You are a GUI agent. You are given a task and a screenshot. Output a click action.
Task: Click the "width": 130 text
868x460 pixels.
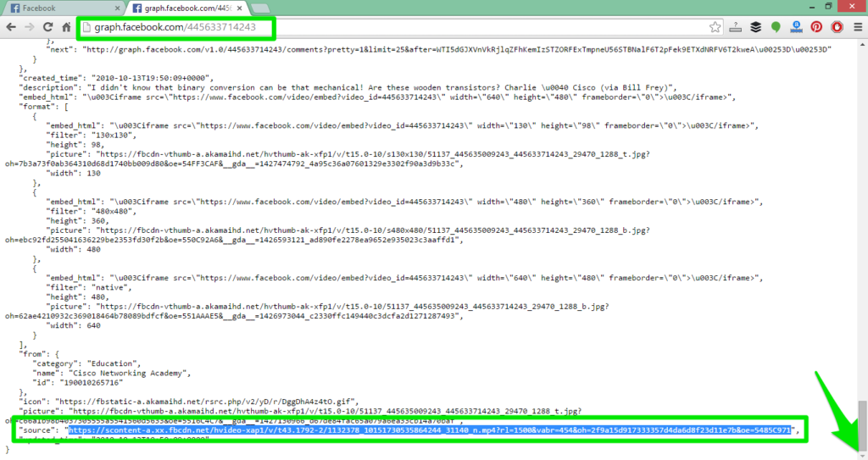click(73, 174)
